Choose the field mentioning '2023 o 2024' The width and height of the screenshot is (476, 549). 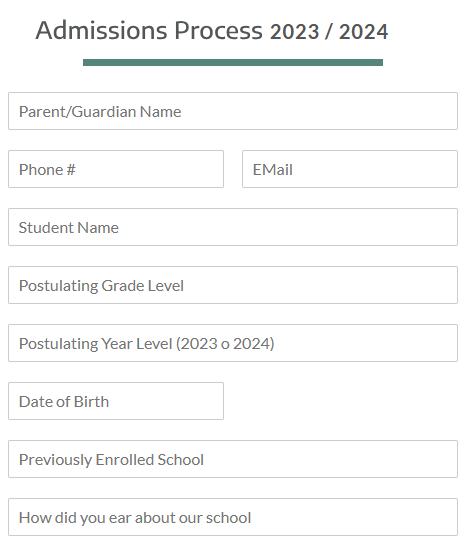233,343
